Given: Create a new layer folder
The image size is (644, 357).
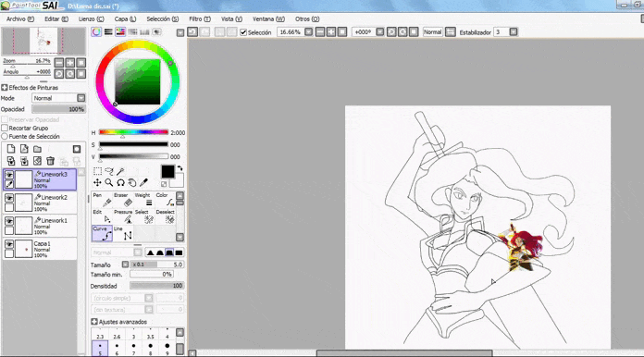Looking at the screenshot, I should [37, 149].
